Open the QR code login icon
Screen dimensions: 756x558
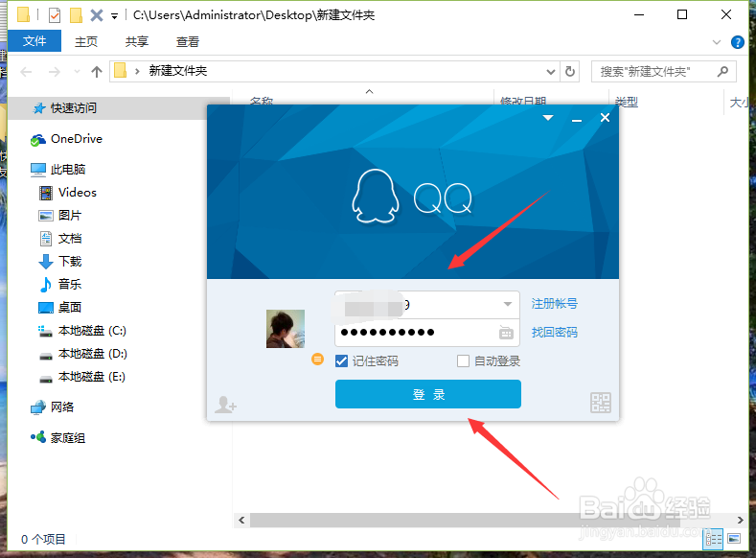600,403
